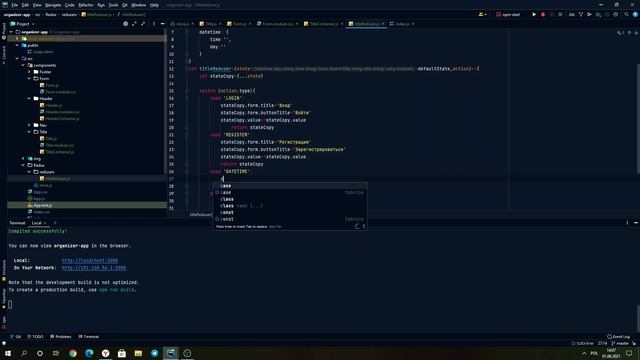
Task: Select the Local terminal tab
Action: (x=37, y=223)
